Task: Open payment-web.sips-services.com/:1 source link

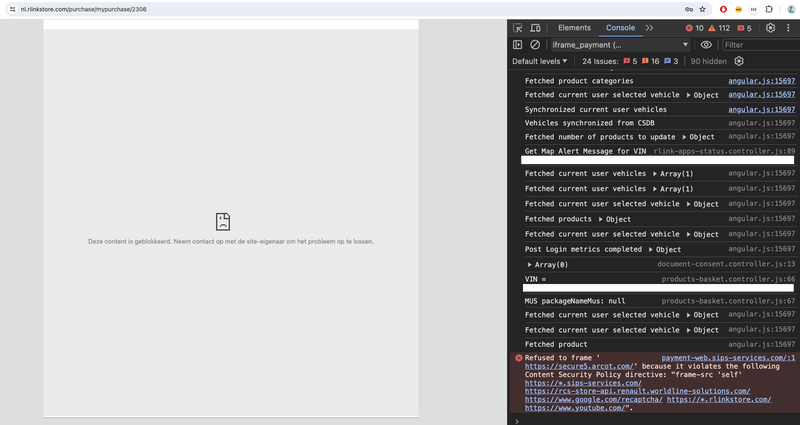Action: click(729, 358)
